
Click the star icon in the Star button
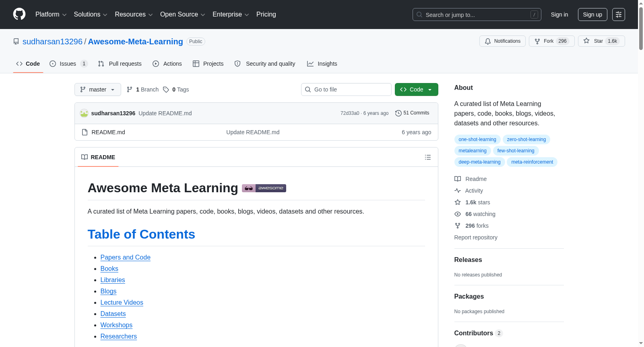[586, 41]
